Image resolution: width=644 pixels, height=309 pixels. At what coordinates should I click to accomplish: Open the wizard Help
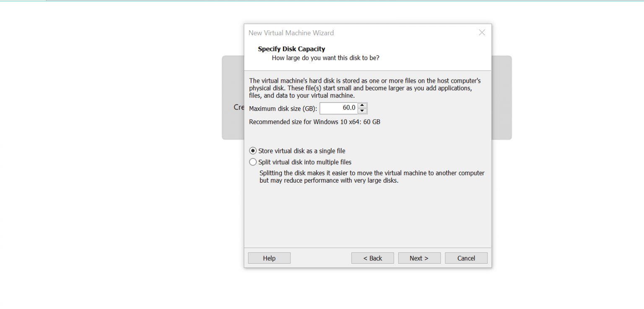pos(269,258)
